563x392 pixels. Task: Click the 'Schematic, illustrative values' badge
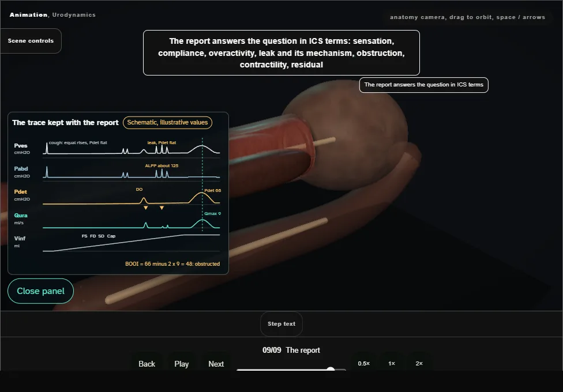tap(167, 122)
